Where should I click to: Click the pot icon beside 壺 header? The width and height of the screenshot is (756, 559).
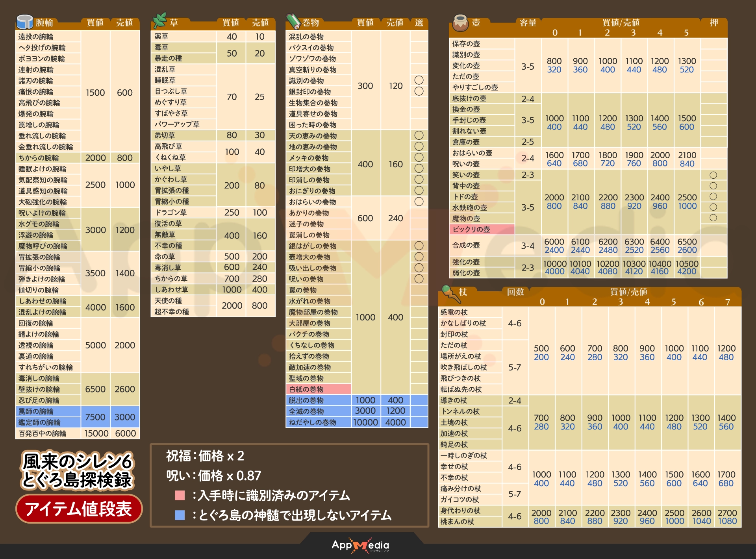(460, 23)
